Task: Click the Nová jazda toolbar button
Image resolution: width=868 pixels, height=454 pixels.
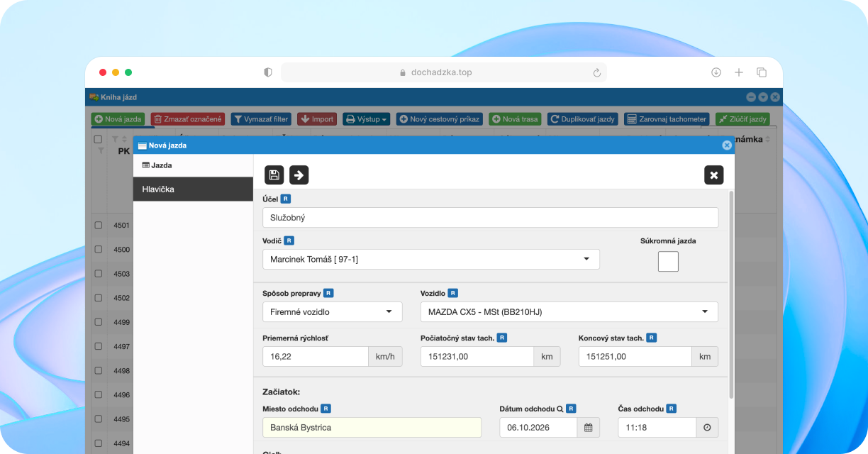Action: pyautogui.click(x=118, y=119)
